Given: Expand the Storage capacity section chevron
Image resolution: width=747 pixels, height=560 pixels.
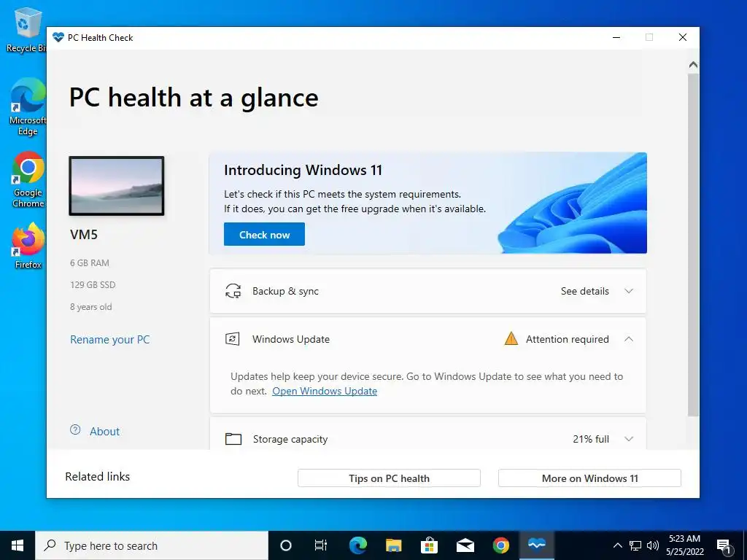Looking at the screenshot, I should click(x=629, y=438).
